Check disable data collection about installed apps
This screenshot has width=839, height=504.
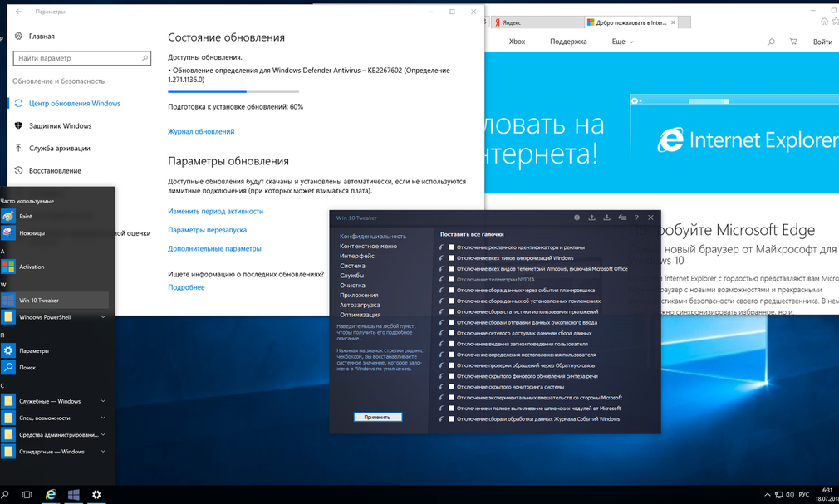tap(452, 301)
